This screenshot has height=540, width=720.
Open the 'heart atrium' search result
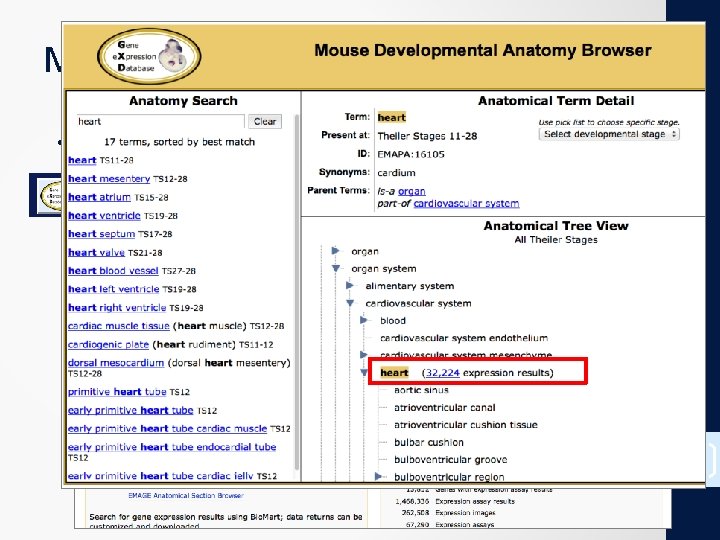[99, 197]
